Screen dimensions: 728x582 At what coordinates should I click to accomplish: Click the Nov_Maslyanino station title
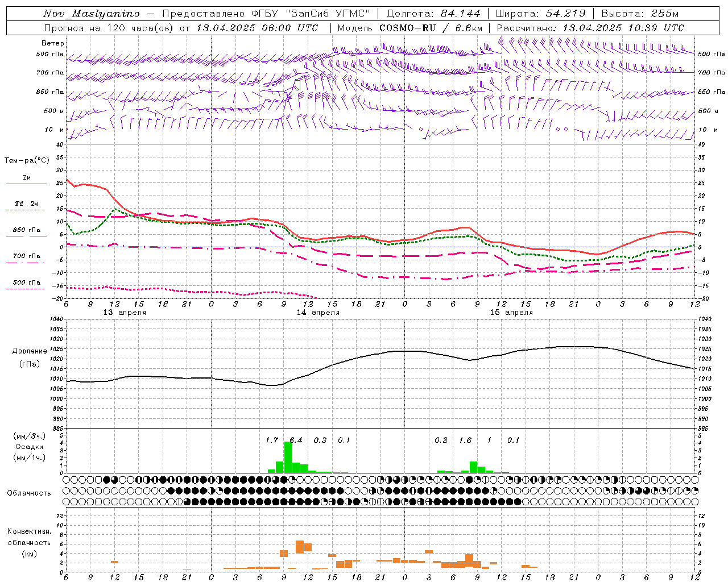91,14
